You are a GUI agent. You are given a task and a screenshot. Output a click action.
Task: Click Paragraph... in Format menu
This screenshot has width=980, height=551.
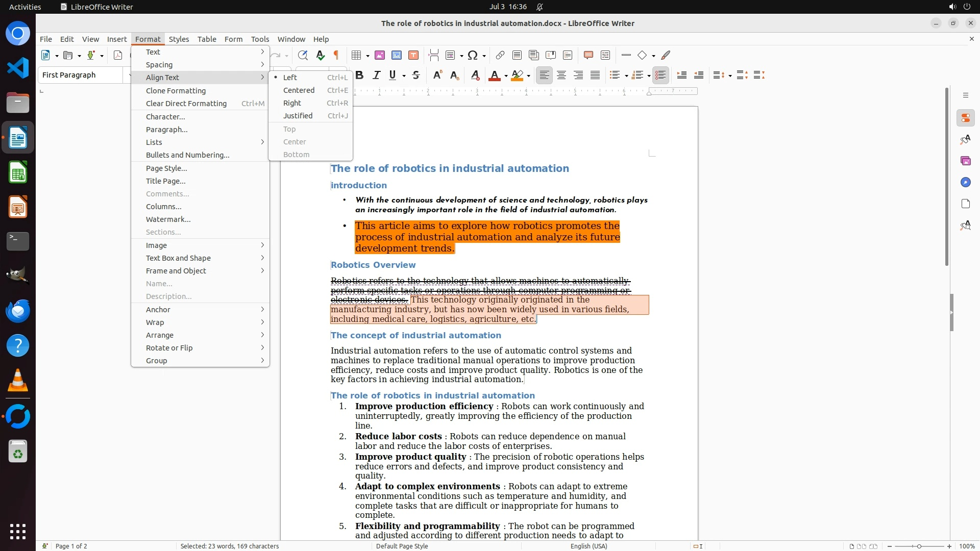tap(166, 130)
